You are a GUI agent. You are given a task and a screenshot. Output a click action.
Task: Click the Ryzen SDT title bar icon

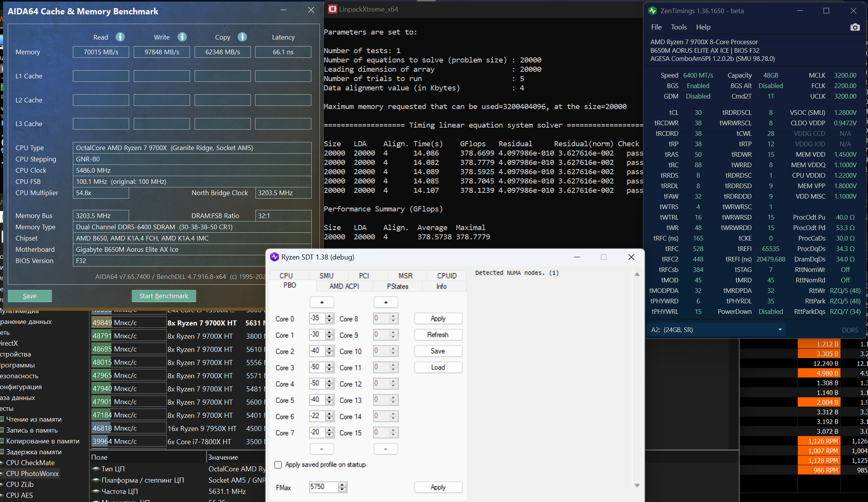(x=274, y=257)
